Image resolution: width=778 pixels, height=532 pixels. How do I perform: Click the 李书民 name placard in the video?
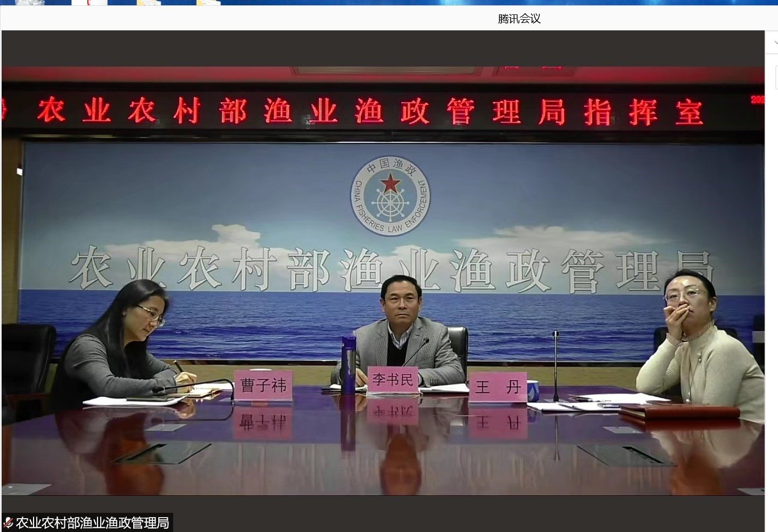pos(393,380)
